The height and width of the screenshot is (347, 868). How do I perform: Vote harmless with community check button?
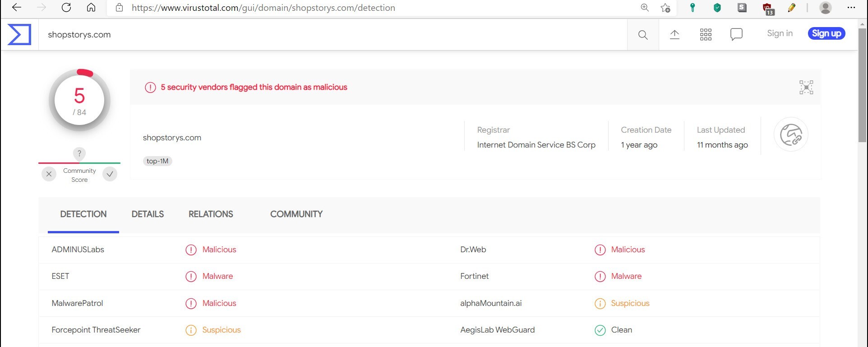pos(110,174)
